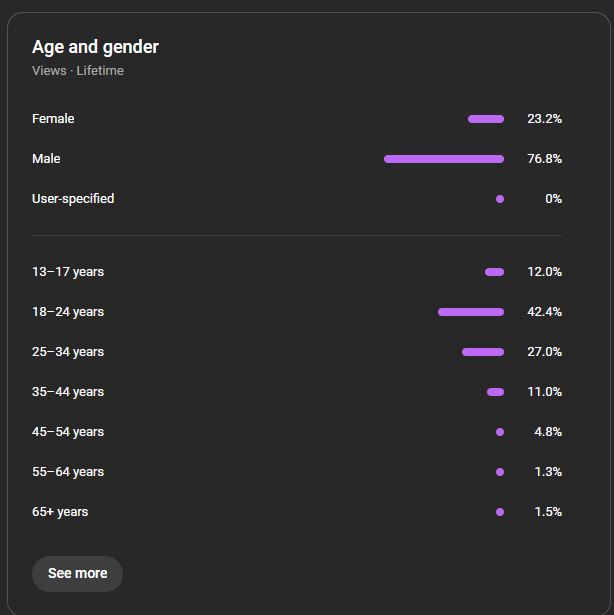614x615 pixels.
Task: Click the 35–44 years bar
Action: 496,392
